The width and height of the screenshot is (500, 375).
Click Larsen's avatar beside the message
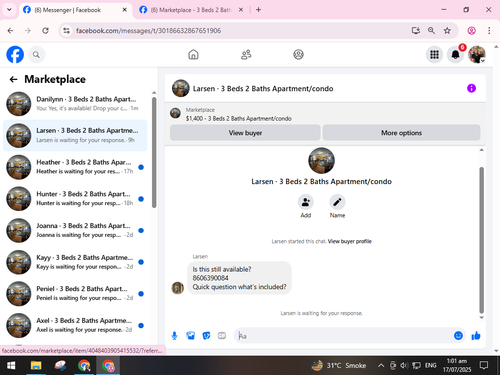click(x=178, y=288)
